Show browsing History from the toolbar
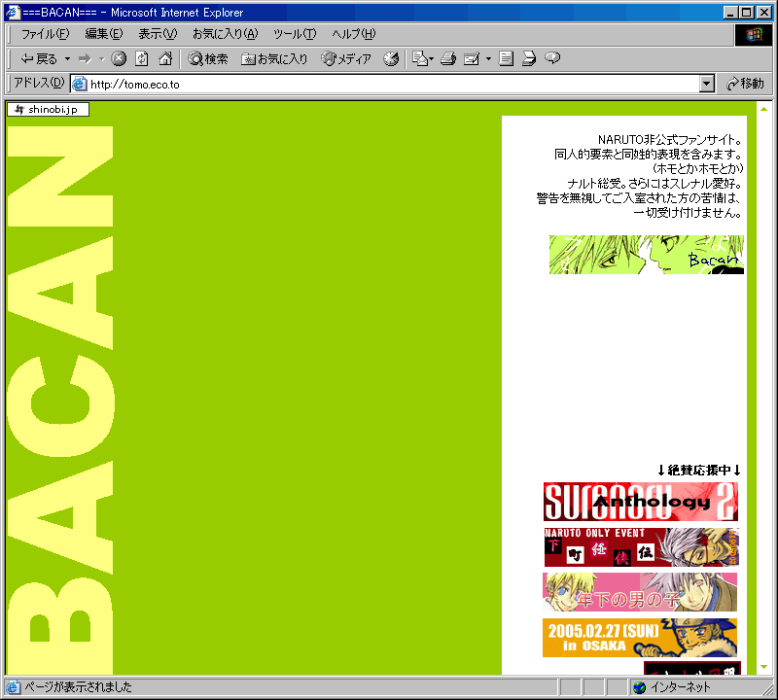Image resolution: width=778 pixels, height=700 pixels. pos(391,59)
